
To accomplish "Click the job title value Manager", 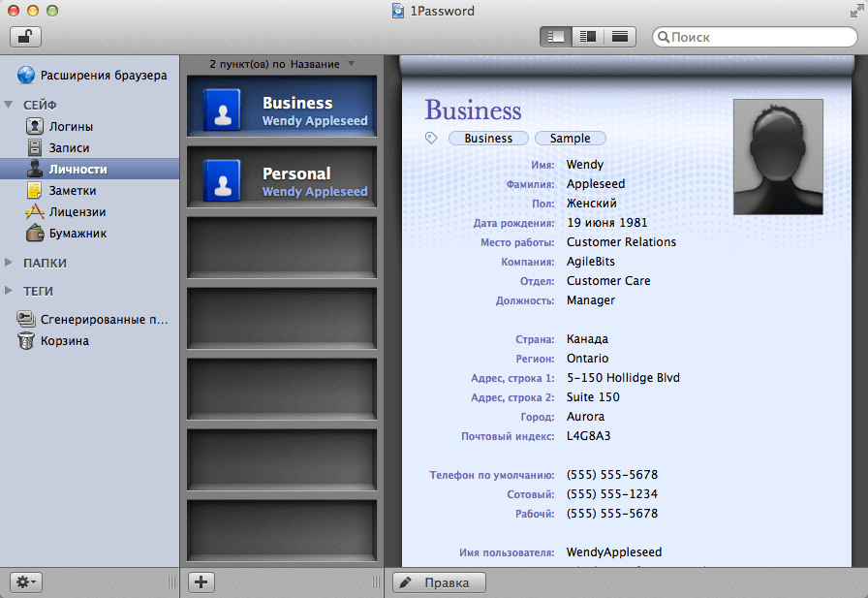I will click(591, 300).
